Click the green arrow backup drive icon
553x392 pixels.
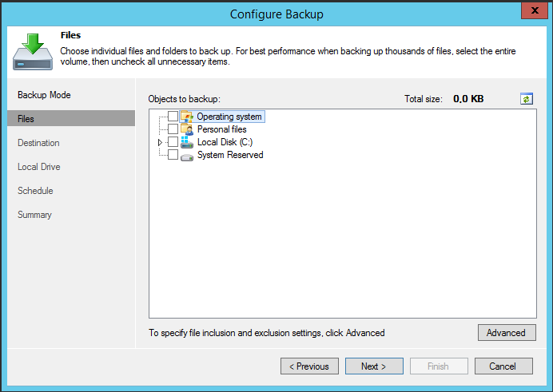[33, 52]
